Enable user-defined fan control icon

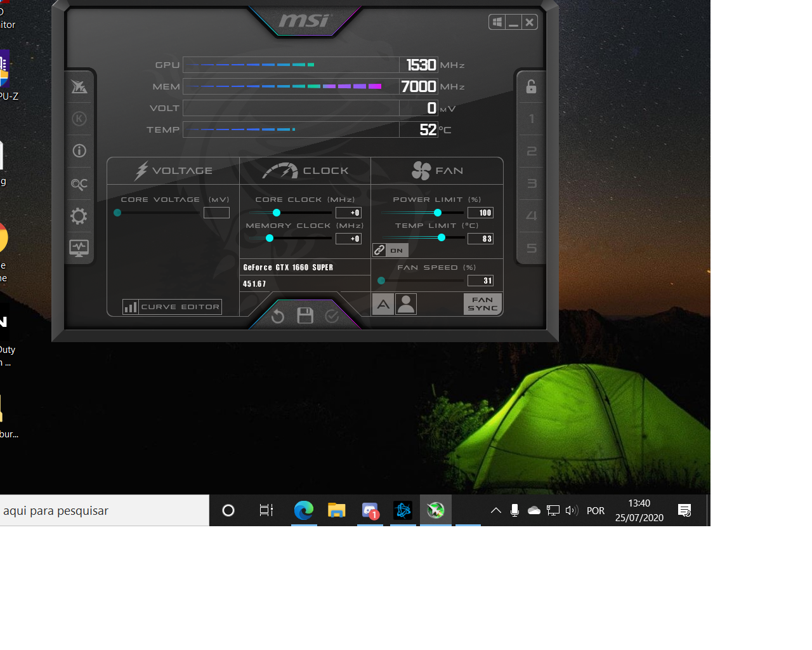[406, 305]
